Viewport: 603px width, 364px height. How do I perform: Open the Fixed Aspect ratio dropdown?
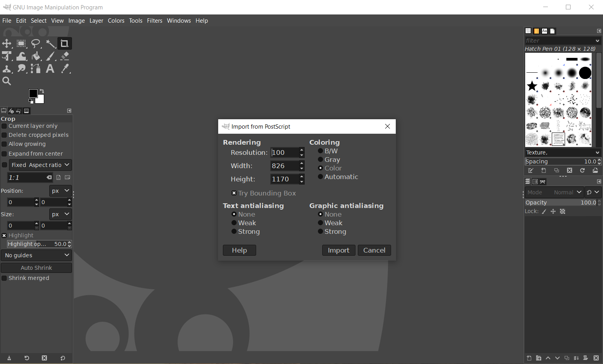[40, 165]
